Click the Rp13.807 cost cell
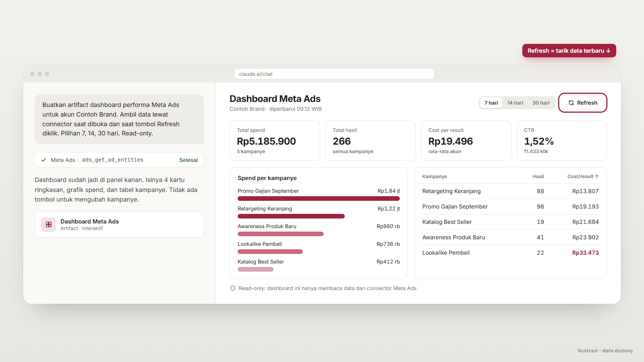644x362 pixels. [x=585, y=191]
